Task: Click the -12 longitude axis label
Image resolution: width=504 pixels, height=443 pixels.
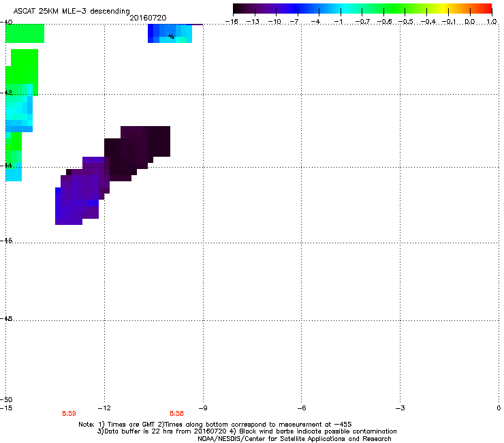Action: point(104,408)
